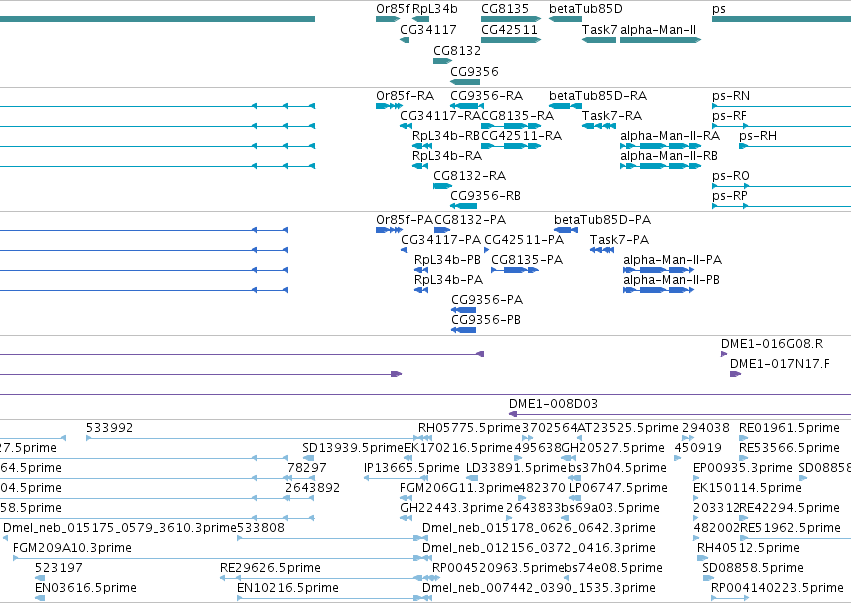Image resolution: width=851 pixels, height=603 pixels.
Task: Select the Task7-PA protein label
Action: [x=619, y=240]
